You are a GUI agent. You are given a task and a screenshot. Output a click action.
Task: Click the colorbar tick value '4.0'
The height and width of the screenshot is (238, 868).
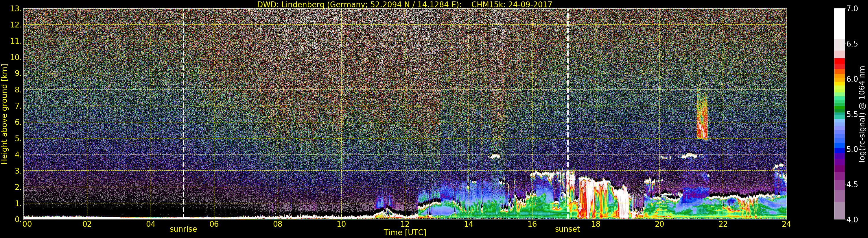(x=852, y=220)
